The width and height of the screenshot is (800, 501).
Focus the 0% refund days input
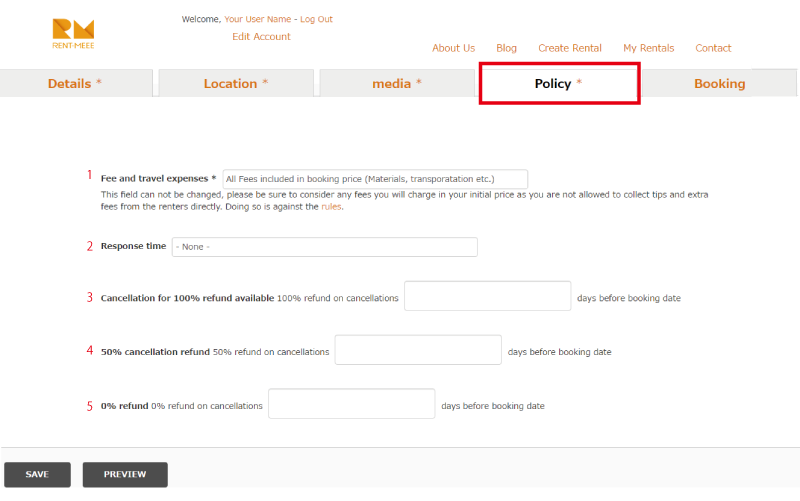click(352, 404)
